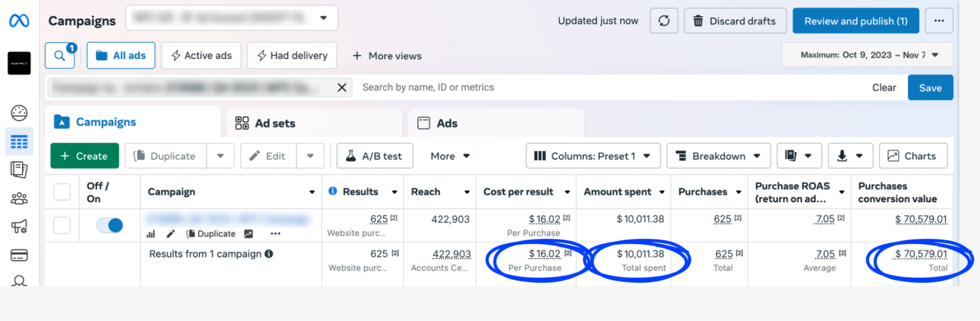
Task: Click Review and publish button
Action: pyautogui.click(x=855, y=21)
